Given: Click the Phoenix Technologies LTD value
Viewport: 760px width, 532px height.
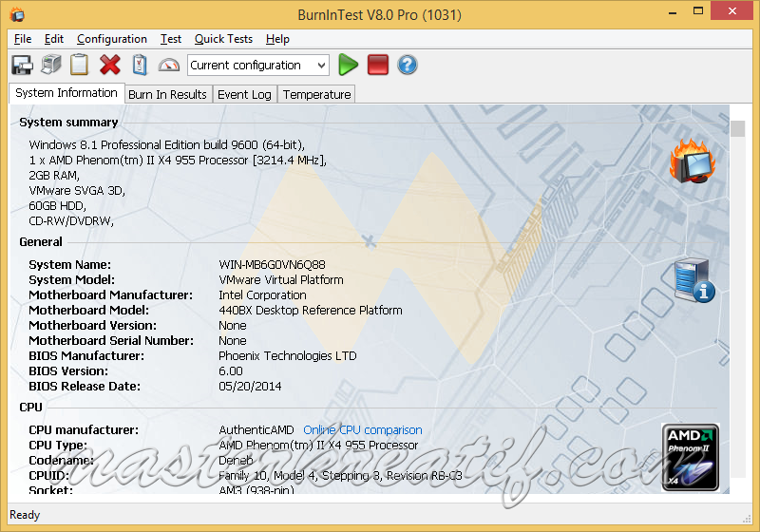Looking at the screenshot, I should pyautogui.click(x=288, y=355).
